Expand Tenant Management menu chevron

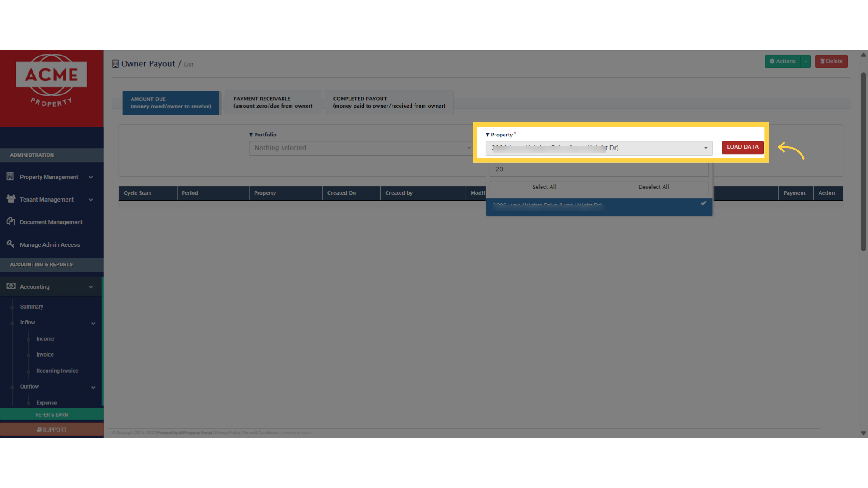91,200
